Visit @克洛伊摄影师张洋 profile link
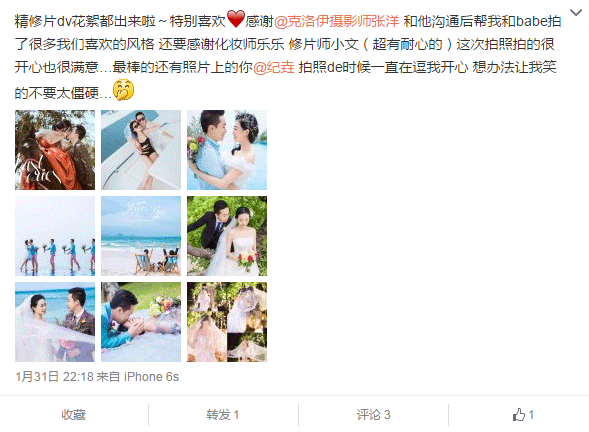The height and width of the screenshot is (432, 589). click(x=337, y=21)
